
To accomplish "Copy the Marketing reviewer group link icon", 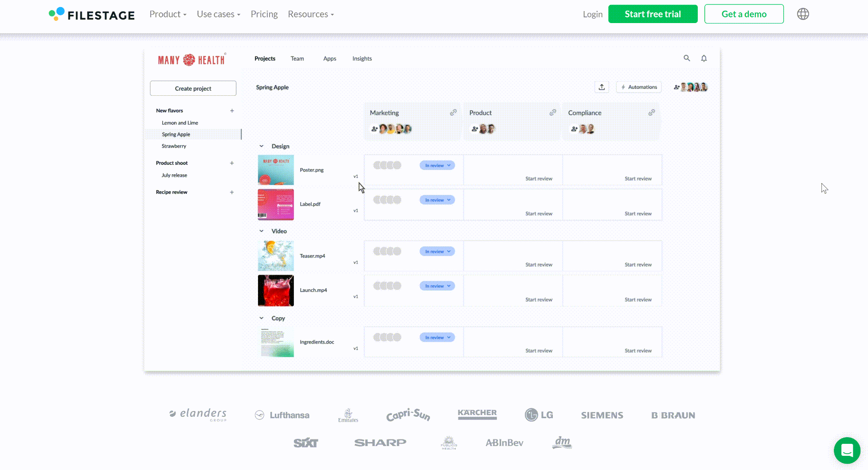I will tap(453, 113).
